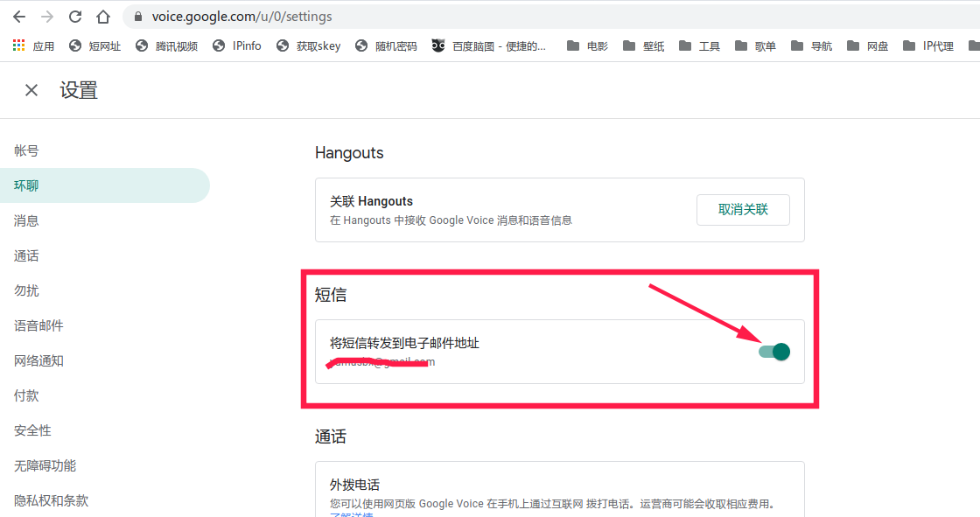
Task: Focus the address bar showing voice.google.com
Action: click(x=550, y=17)
